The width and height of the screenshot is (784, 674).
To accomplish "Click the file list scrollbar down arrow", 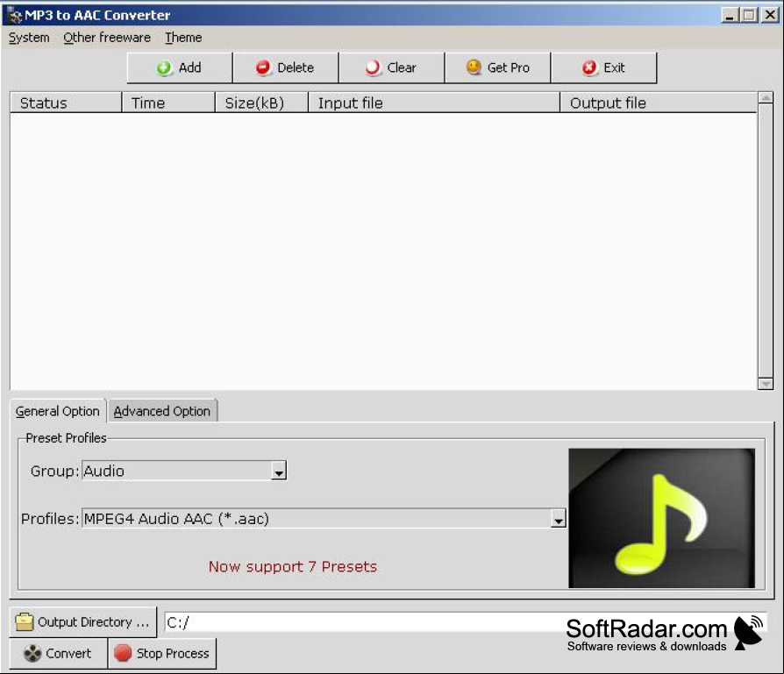I will pyautogui.click(x=766, y=384).
